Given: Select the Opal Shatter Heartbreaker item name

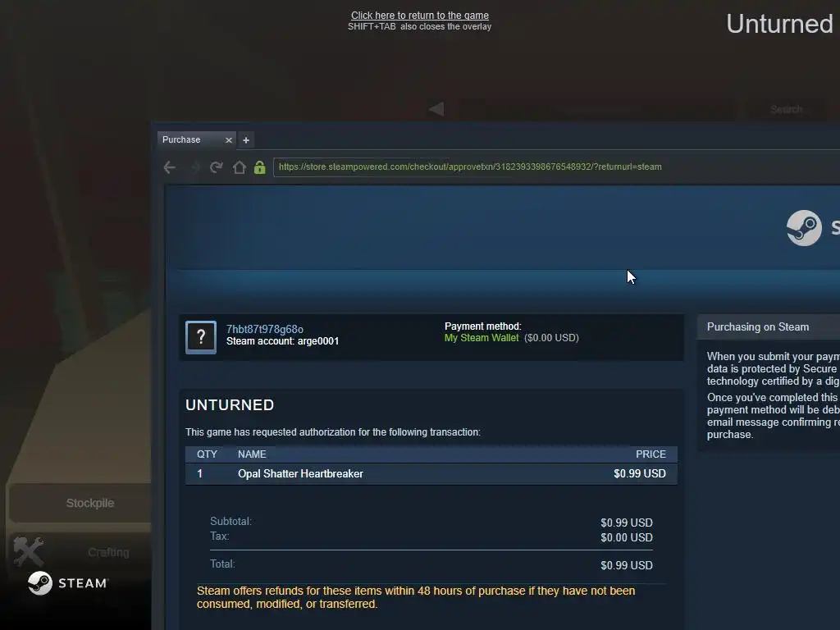Looking at the screenshot, I should (300, 474).
